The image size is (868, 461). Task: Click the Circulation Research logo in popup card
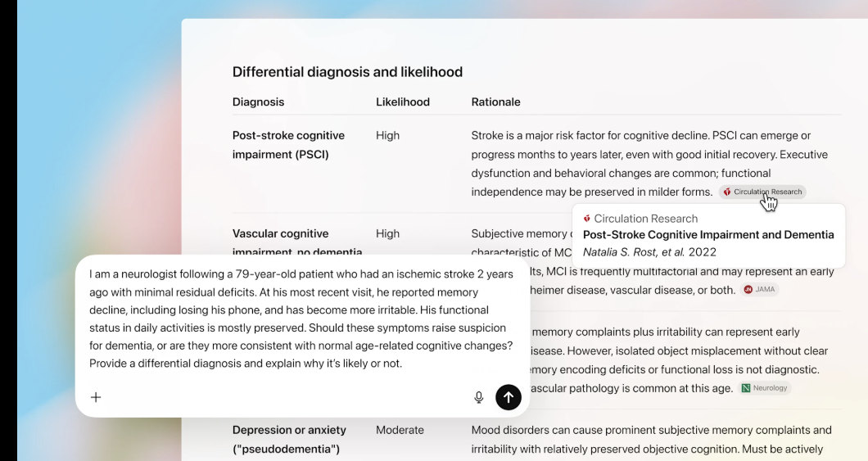pos(587,219)
